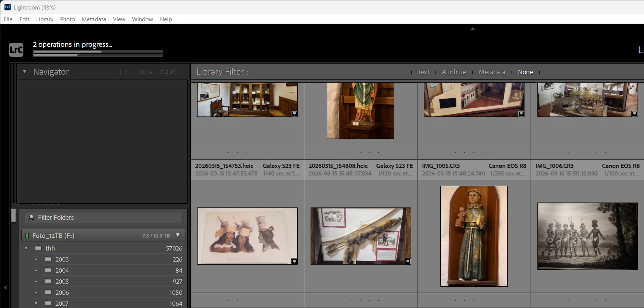Open the Edit menu

pos(24,19)
